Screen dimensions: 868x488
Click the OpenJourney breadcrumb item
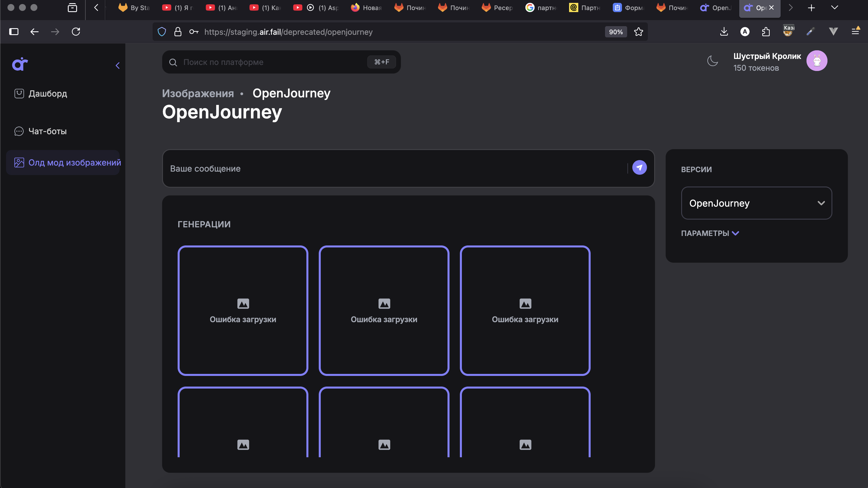[x=291, y=93]
